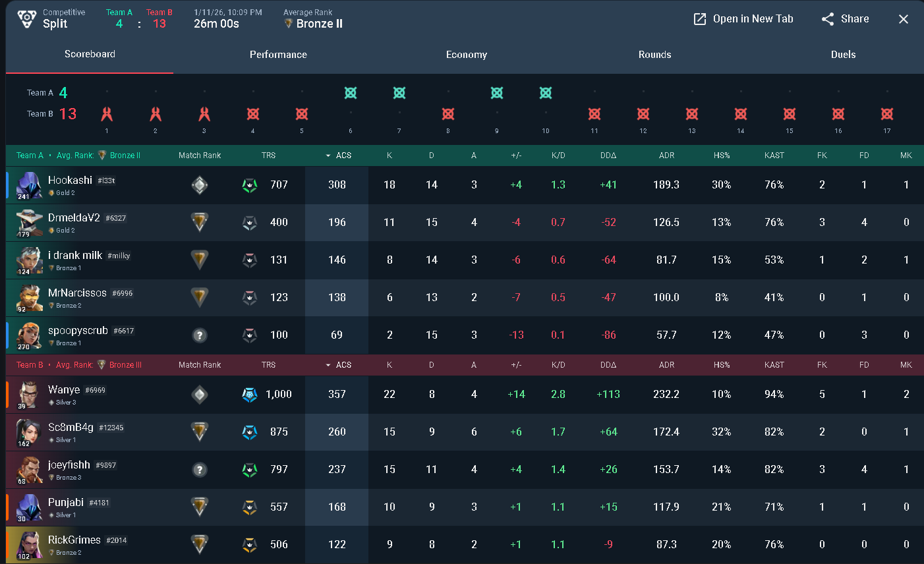The width and height of the screenshot is (924, 564).
Task: Click the Open in New Tab icon
Action: pos(700,19)
